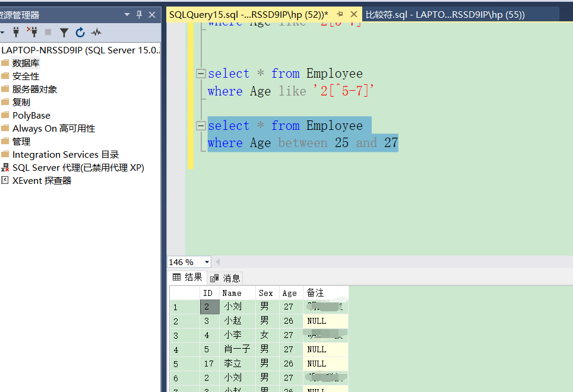Open the Connect dropdown arrow in explorer toolbar
This screenshot has width=573, height=392.
pyautogui.click(x=2, y=33)
